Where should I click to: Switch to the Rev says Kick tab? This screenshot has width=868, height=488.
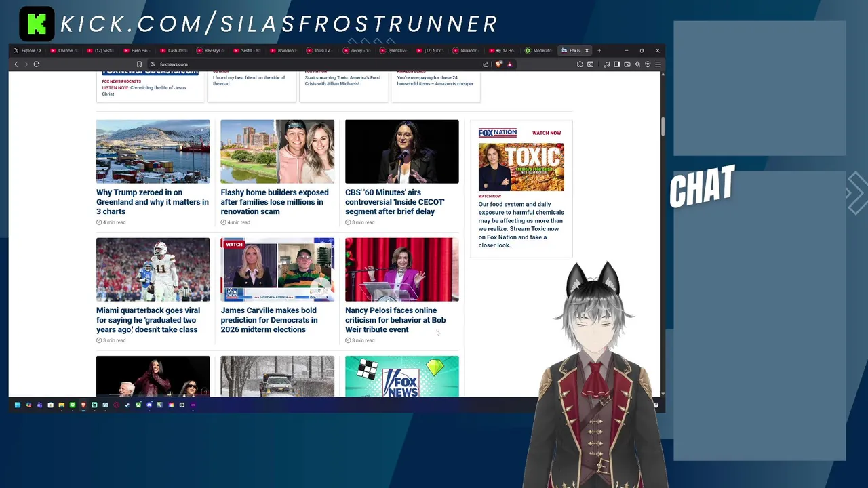click(210, 50)
